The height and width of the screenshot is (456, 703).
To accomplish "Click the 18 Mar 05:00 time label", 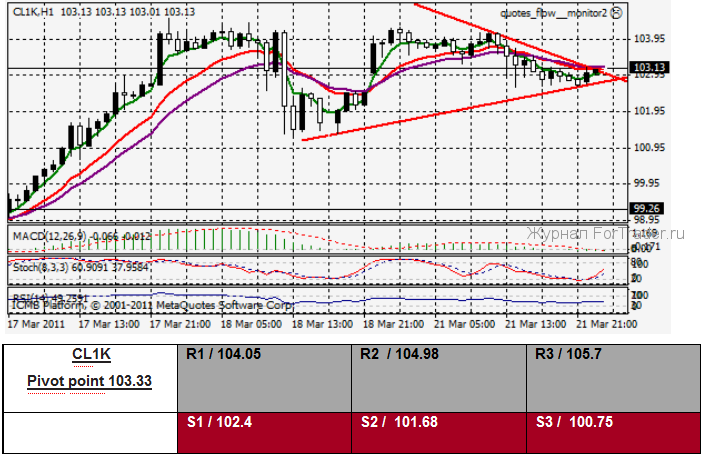I will 251,324.
